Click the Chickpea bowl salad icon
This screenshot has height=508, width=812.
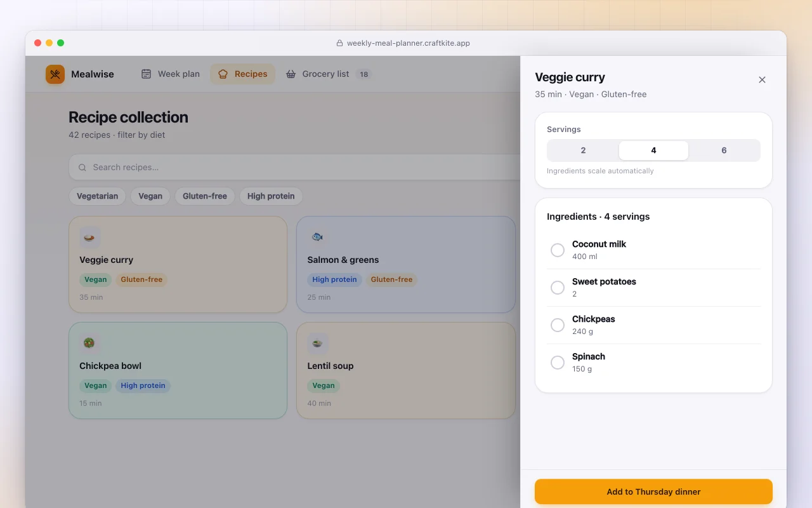[x=89, y=344]
